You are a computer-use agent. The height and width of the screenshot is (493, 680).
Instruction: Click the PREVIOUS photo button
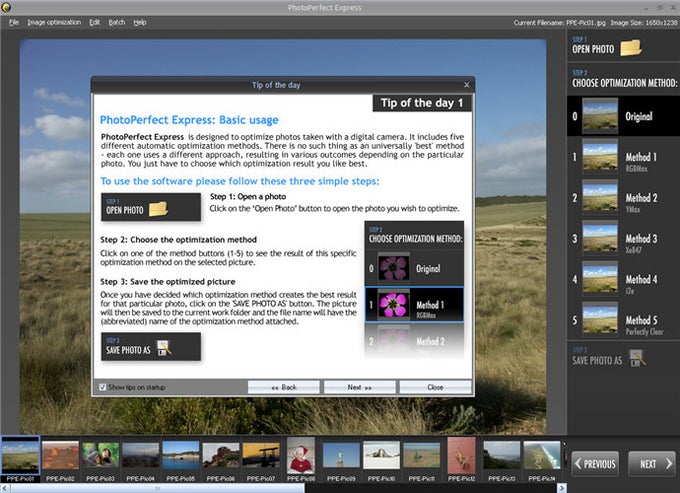coord(595,464)
